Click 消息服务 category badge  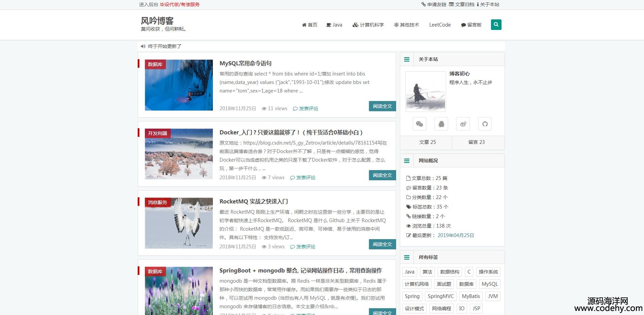point(157,202)
